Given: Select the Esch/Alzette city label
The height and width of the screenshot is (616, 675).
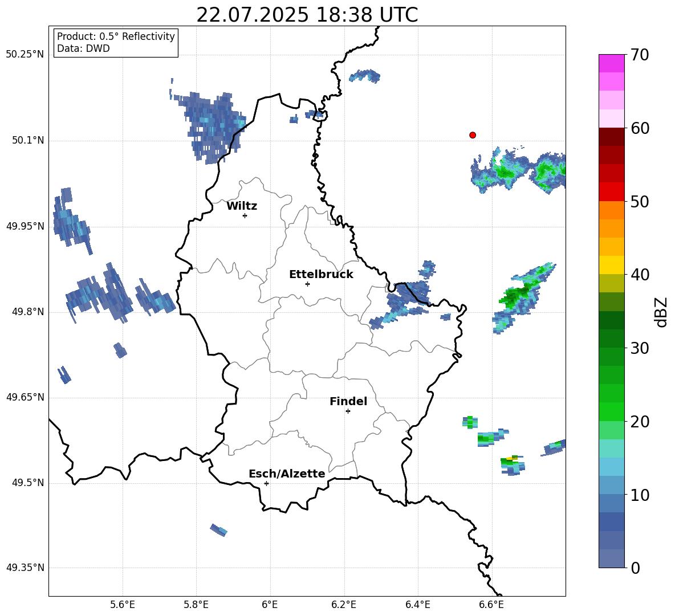Looking at the screenshot, I should coord(287,474).
